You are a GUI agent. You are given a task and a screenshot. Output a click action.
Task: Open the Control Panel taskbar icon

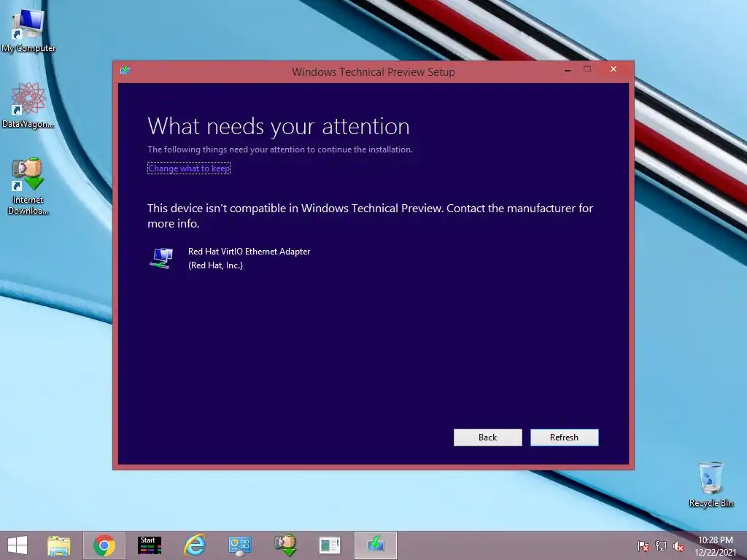click(x=239, y=545)
